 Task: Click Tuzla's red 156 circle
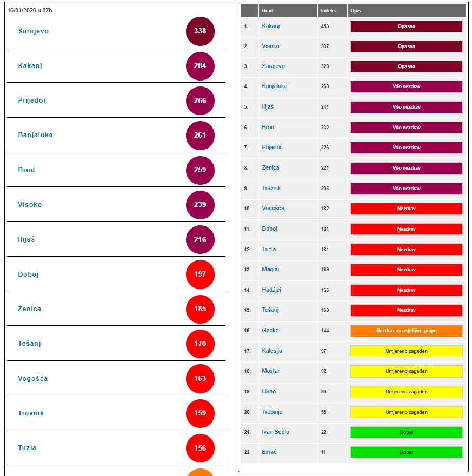200,448
